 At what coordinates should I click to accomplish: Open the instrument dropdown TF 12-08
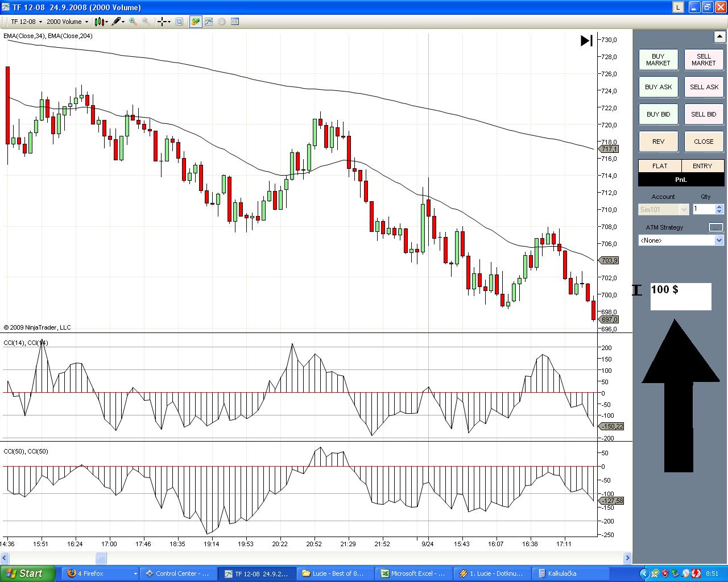coord(26,22)
